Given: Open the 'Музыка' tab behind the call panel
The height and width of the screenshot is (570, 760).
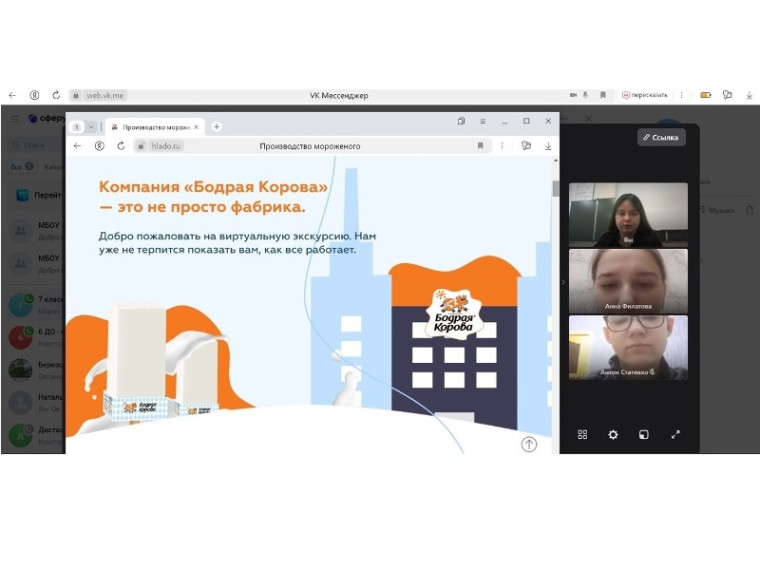Looking at the screenshot, I should point(717,210).
